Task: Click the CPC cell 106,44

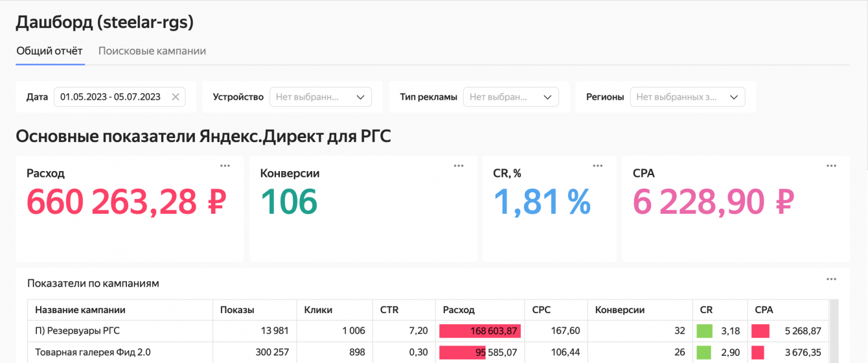Action: [566, 352]
